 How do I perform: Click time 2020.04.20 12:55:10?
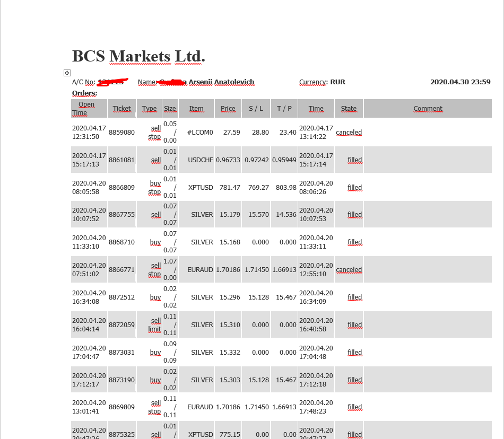(316, 270)
